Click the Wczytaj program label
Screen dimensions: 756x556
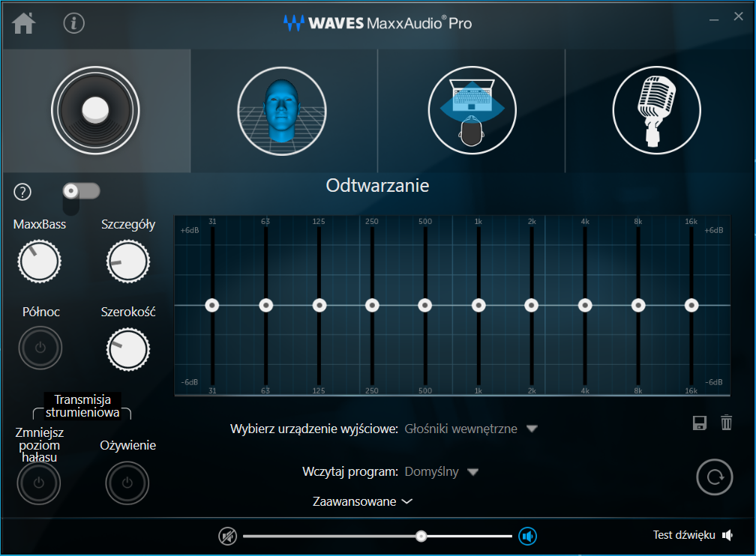350,471
